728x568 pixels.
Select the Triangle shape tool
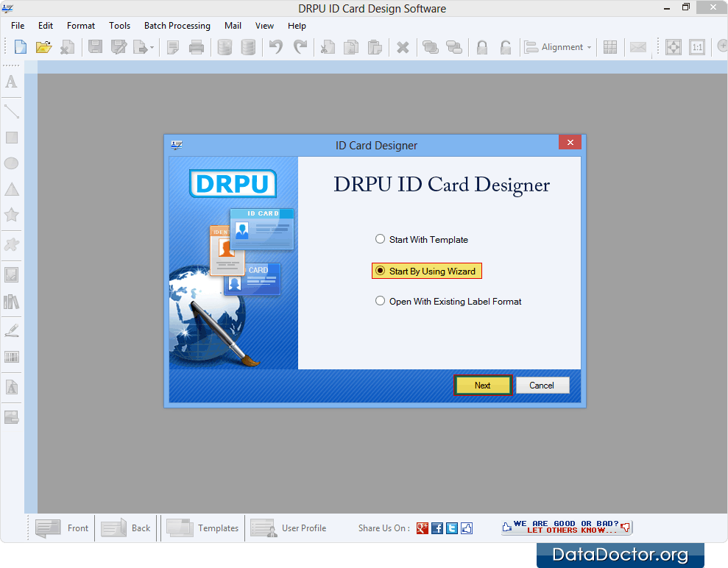[12, 189]
